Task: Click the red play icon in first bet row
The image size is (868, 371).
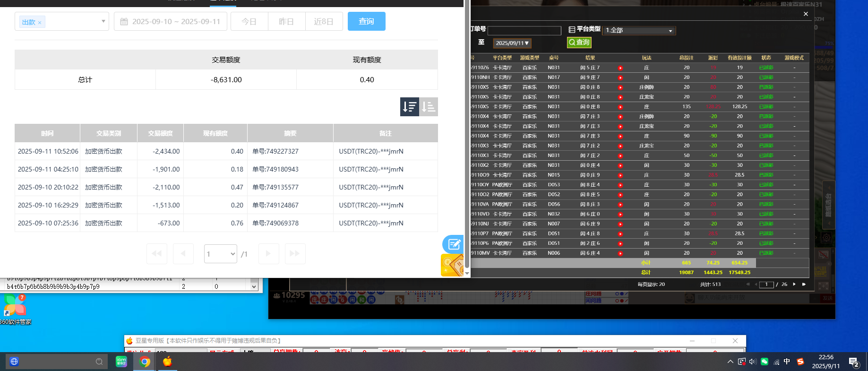Action: tap(620, 68)
